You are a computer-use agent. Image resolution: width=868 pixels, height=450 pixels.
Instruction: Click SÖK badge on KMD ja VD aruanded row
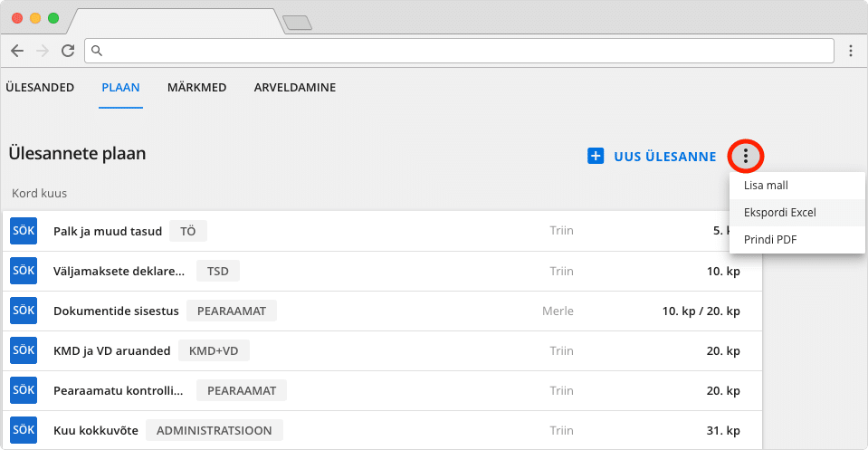(24, 350)
